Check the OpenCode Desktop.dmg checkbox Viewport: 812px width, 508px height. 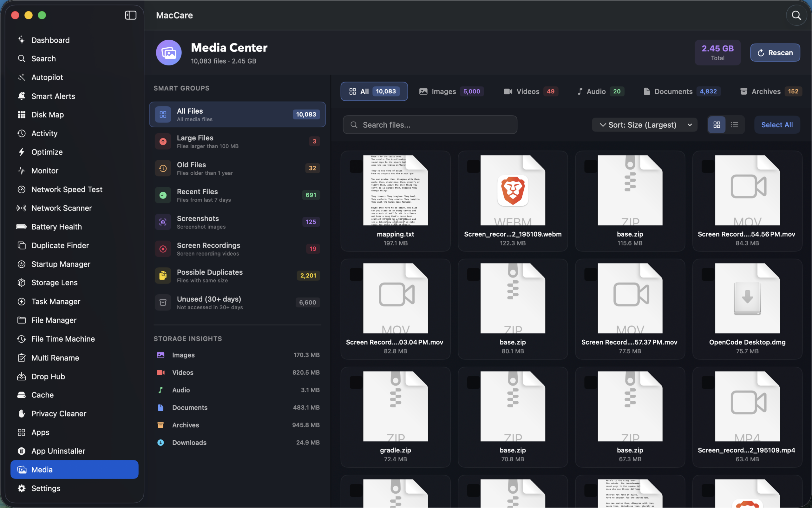708,275
